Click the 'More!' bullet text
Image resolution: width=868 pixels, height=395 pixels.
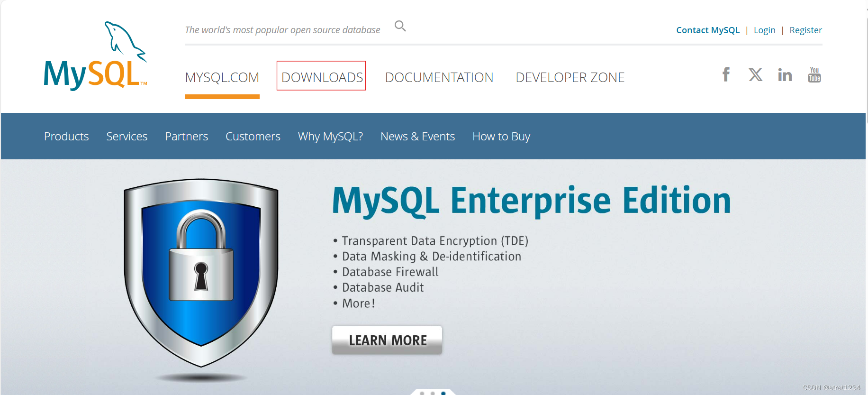(x=359, y=303)
